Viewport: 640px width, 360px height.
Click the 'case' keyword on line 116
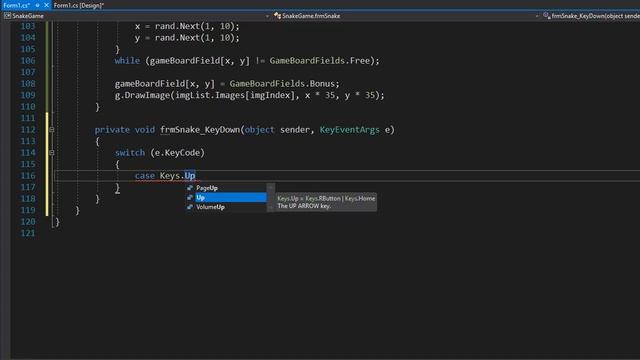tap(145, 176)
